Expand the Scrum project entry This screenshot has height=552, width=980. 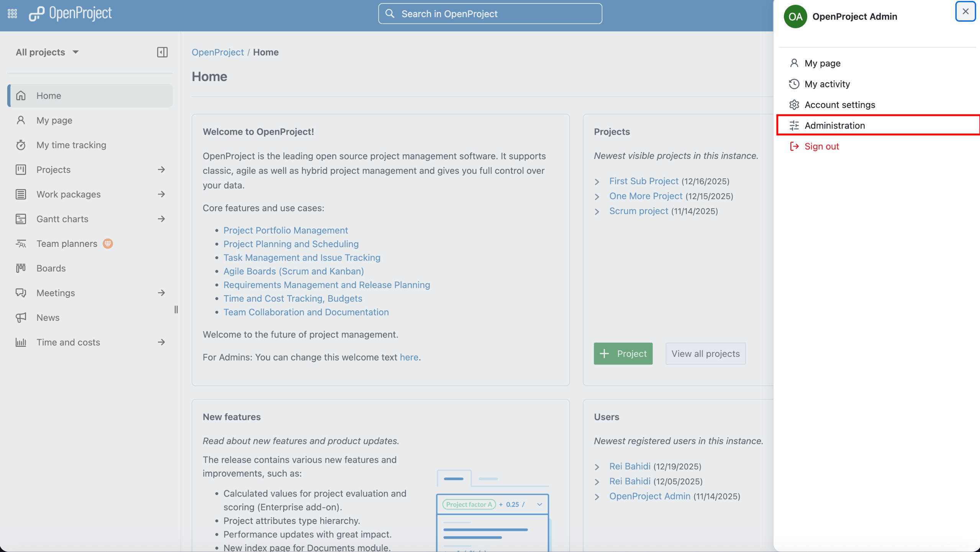pos(597,211)
